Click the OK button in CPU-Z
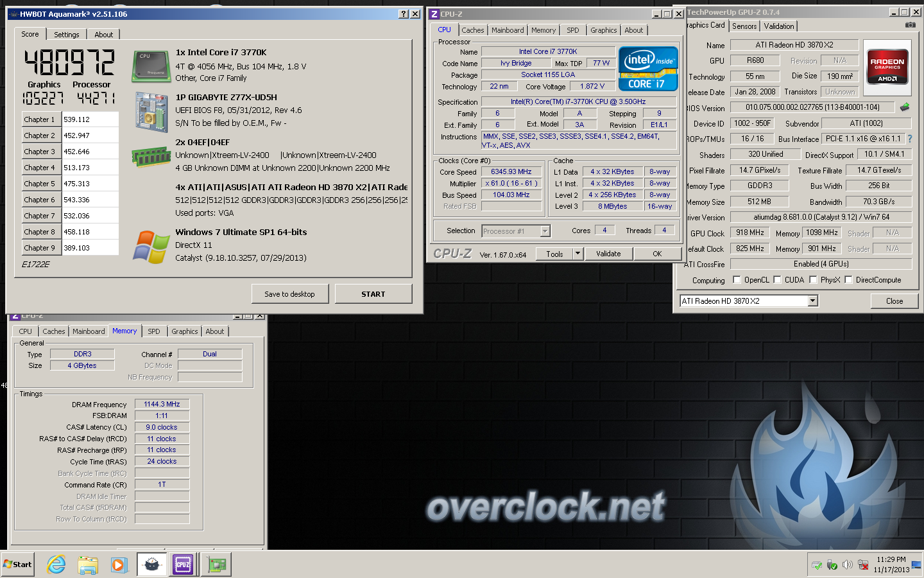Image resolution: width=924 pixels, height=578 pixels. coord(657,254)
